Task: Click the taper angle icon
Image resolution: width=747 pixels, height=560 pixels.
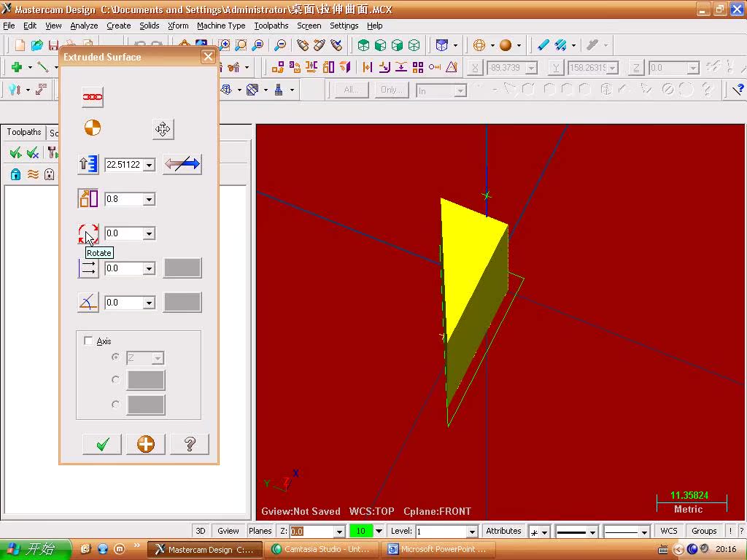Action: 88,303
